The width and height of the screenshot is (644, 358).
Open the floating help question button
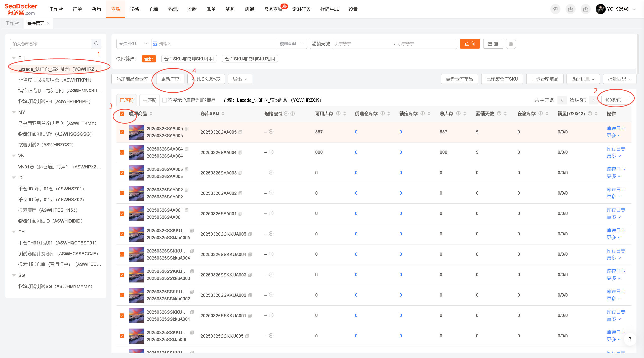tap(630, 339)
